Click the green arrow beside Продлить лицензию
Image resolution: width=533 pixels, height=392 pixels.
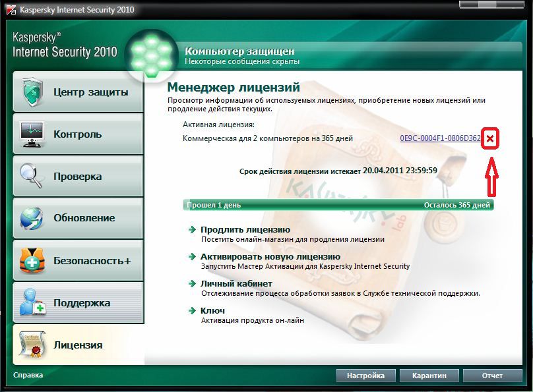pyautogui.click(x=193, y=230)
